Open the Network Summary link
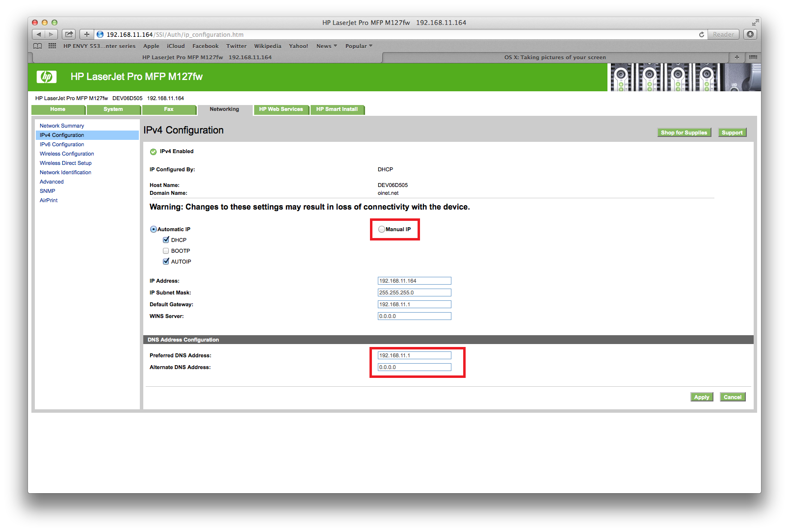 pyautogui.click(x=62, y=126)
